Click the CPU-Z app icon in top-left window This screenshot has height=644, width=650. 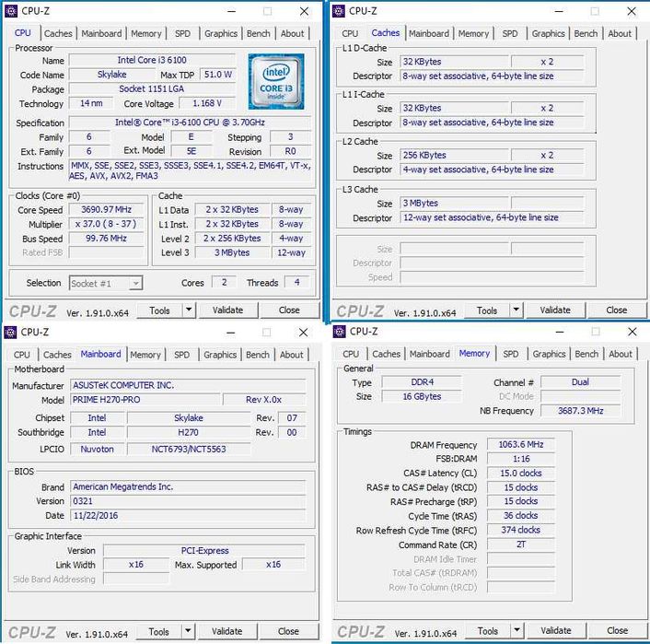(11, 11)
